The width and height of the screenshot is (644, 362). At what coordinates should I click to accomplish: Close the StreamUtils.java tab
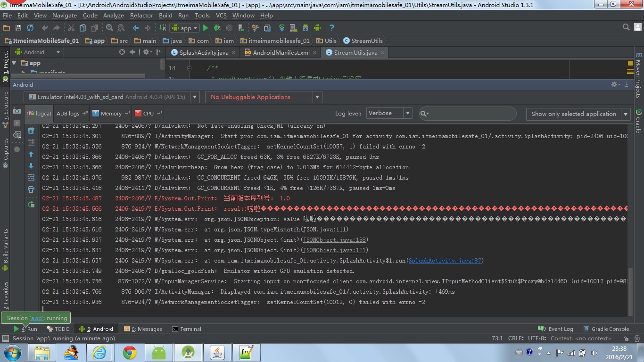(382, 53)
